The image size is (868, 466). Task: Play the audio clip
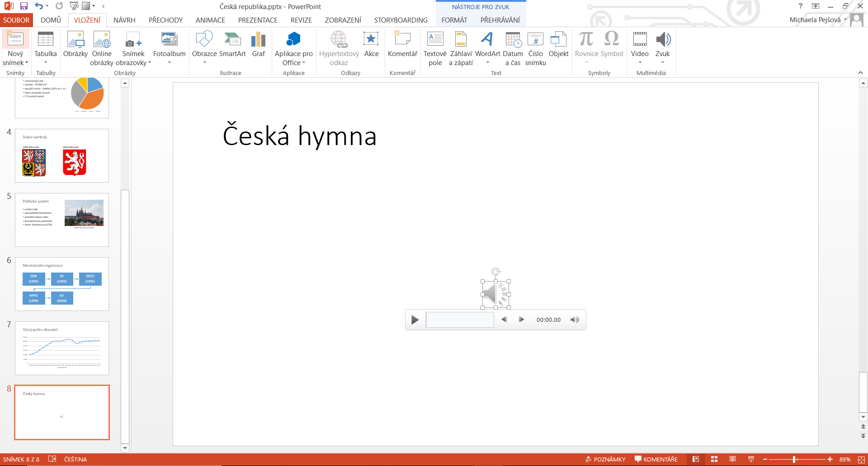click(415, 320)
